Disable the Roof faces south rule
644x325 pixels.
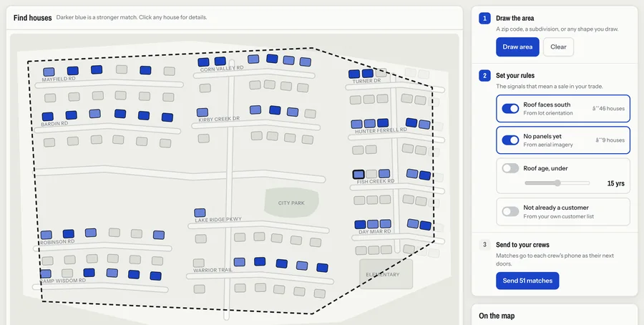(x=510, y=109)
